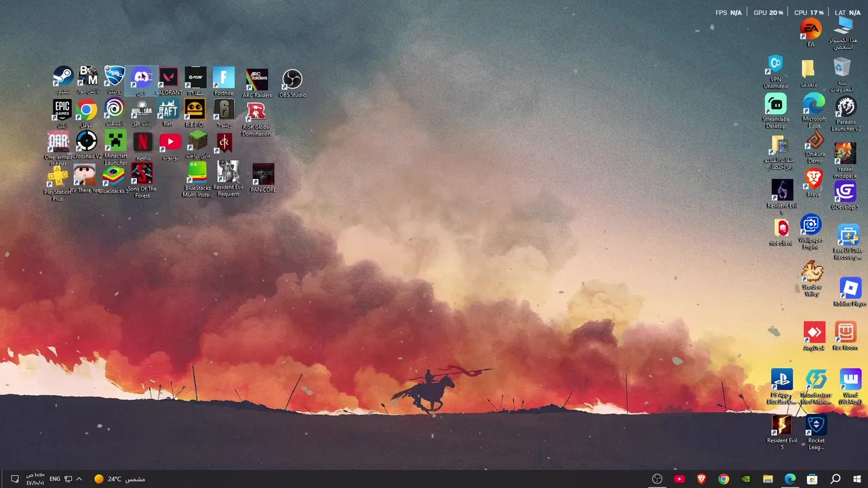
Task: Launch OBS Studio from the desktop
Action: (292, 83)
